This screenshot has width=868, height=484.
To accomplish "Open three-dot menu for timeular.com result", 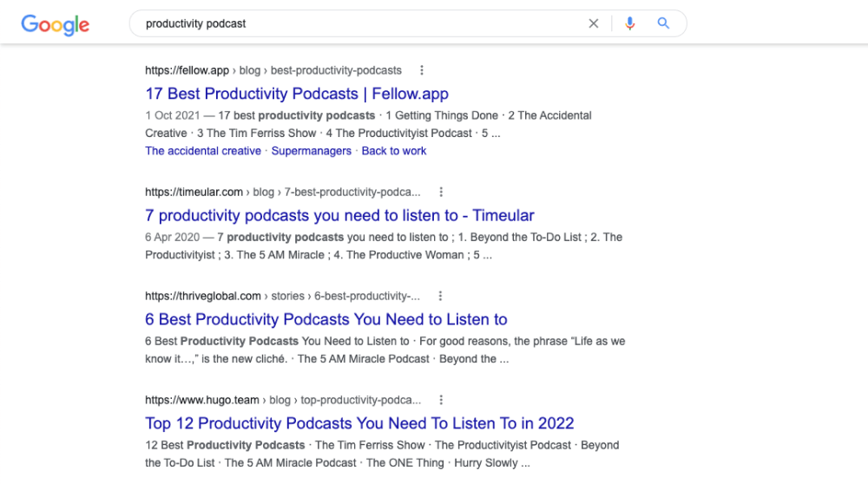I will click(441, 192).
